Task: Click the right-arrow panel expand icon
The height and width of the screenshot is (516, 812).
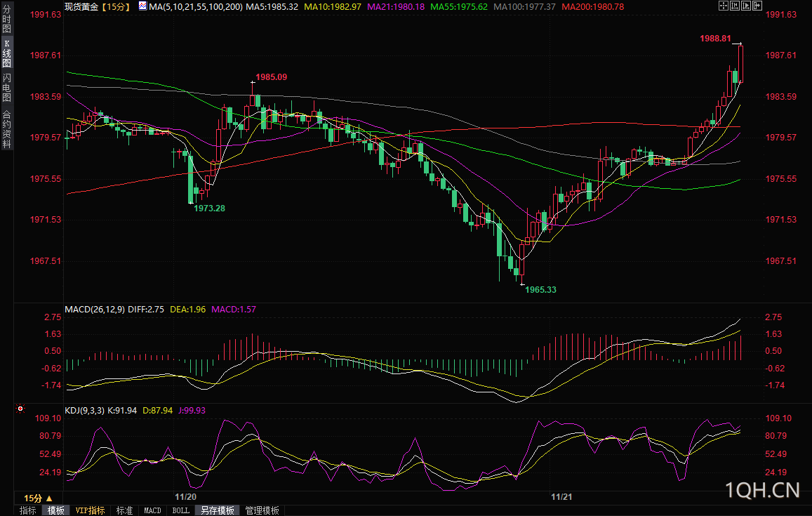Action: 757,6
